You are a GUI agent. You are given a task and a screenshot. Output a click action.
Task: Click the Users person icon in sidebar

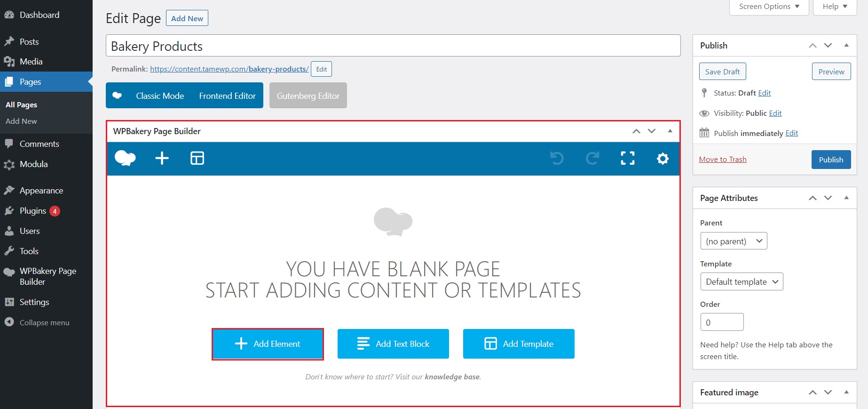[9, 231]
